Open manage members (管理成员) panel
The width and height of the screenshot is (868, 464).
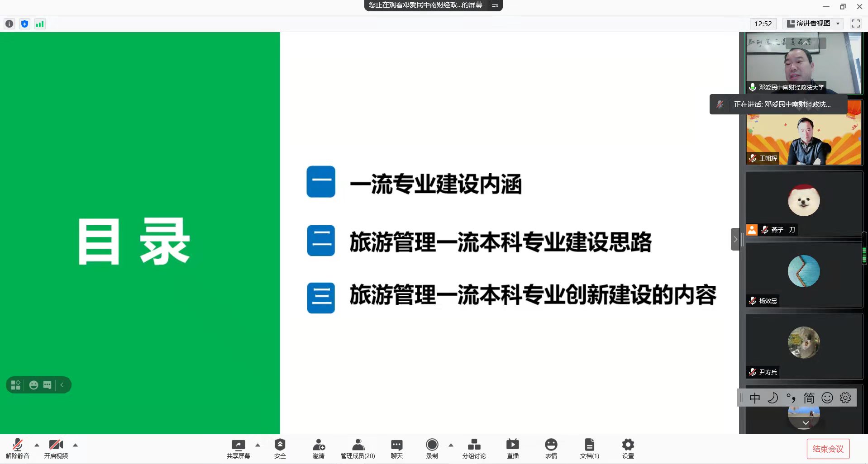358,448
